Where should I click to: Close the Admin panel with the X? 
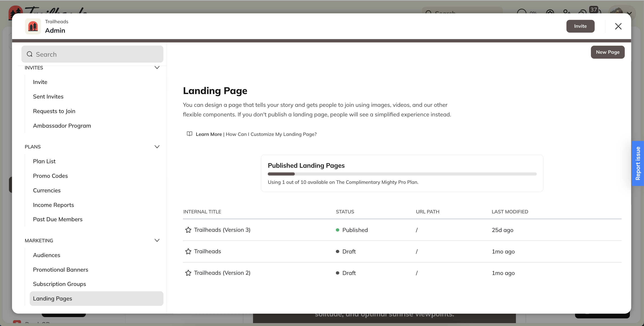tap(618, 26)
